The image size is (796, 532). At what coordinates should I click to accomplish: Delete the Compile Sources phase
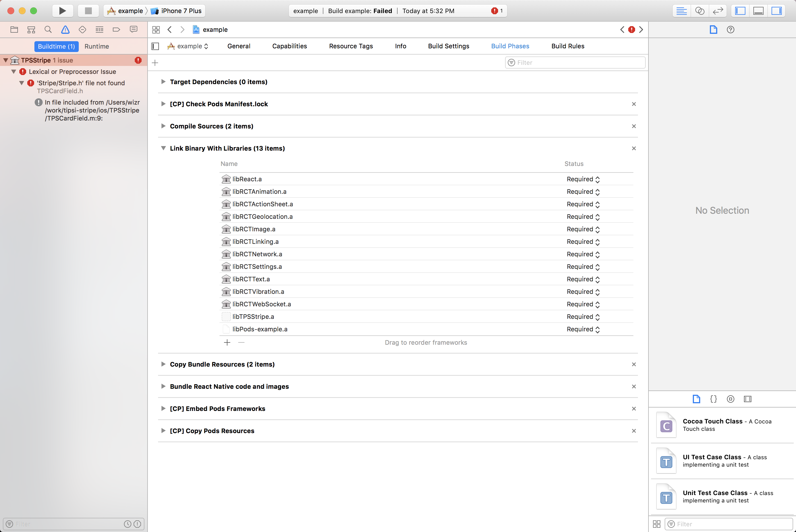(x=634, y=126)
